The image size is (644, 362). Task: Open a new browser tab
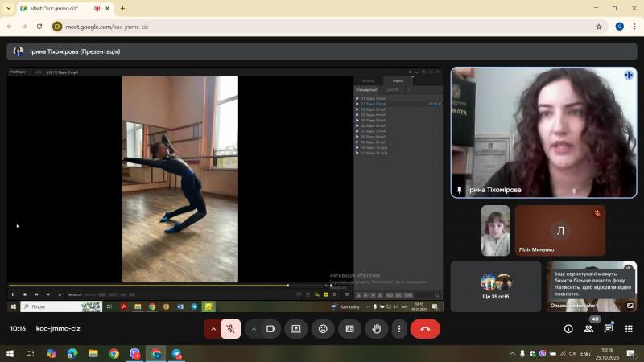(x=123, y=8)
